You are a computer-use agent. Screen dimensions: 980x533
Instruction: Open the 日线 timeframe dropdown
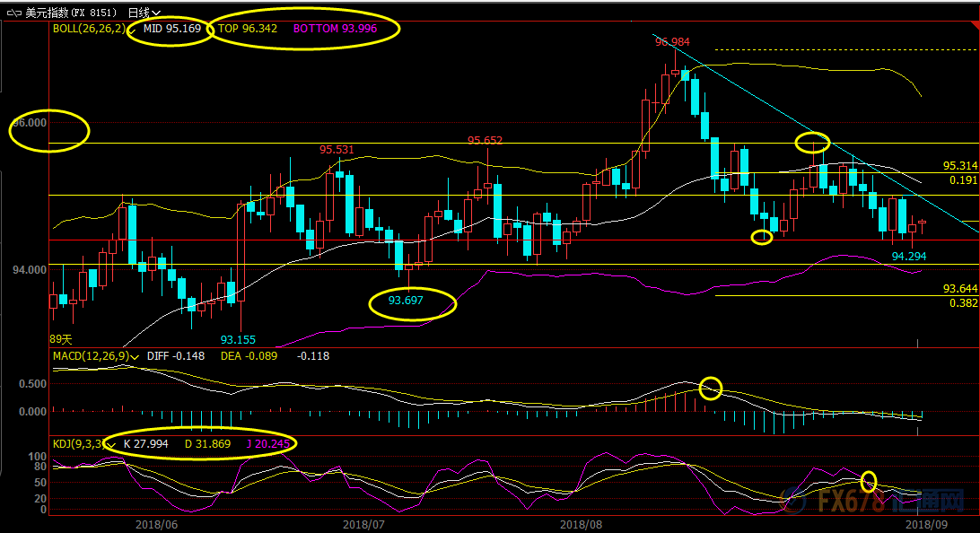coord(144,13)
